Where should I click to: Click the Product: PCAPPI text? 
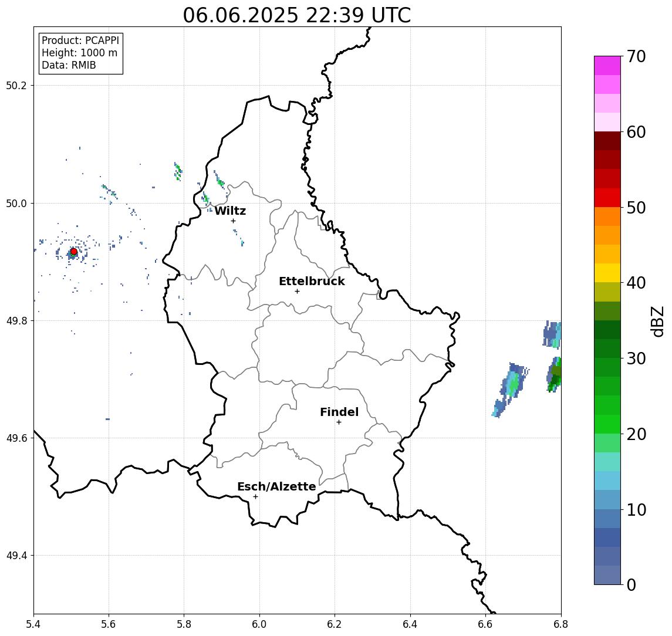[80, 40]
